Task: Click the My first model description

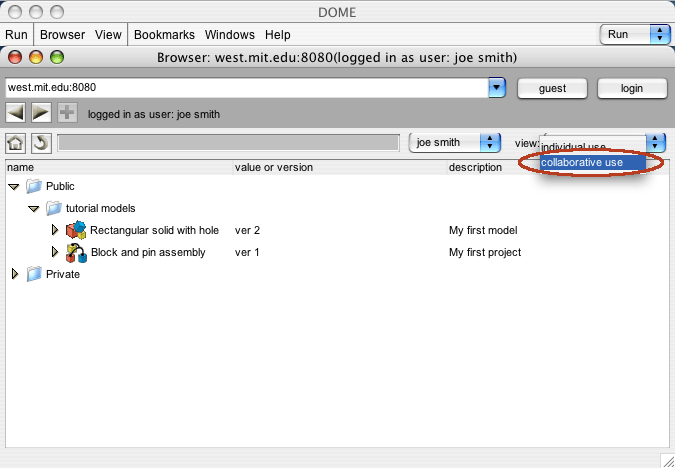Action: tap(483, 230)
